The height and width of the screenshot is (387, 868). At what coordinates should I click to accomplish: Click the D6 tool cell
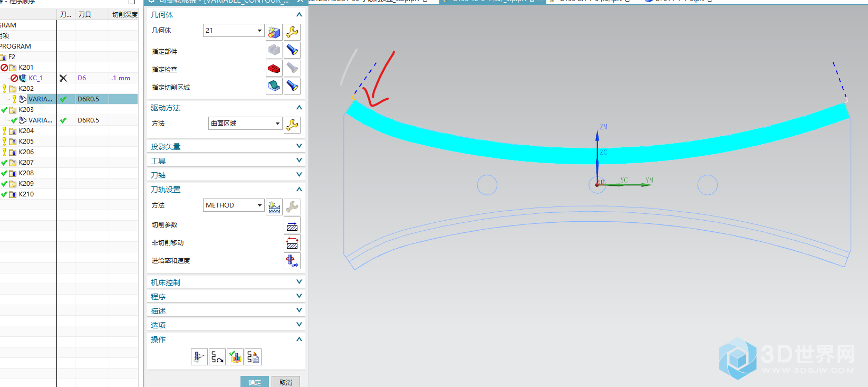pos(82,78)
